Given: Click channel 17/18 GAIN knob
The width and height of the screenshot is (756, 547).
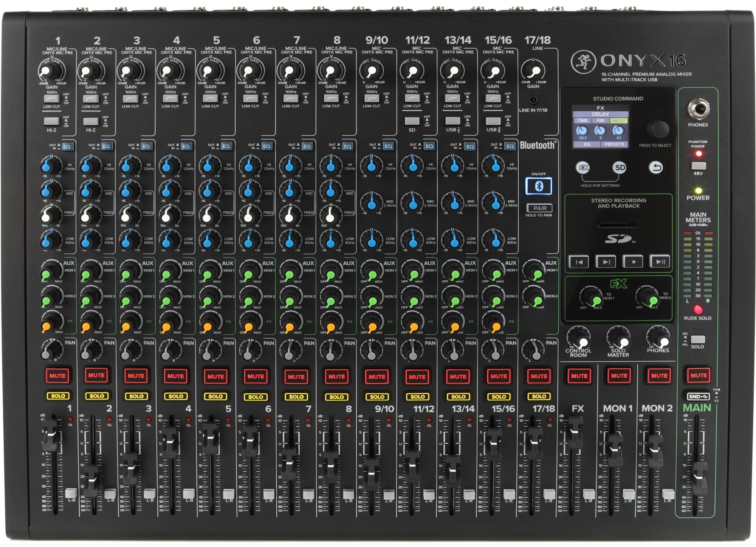Looking at the screenshot, I should [x=533, y=71].
